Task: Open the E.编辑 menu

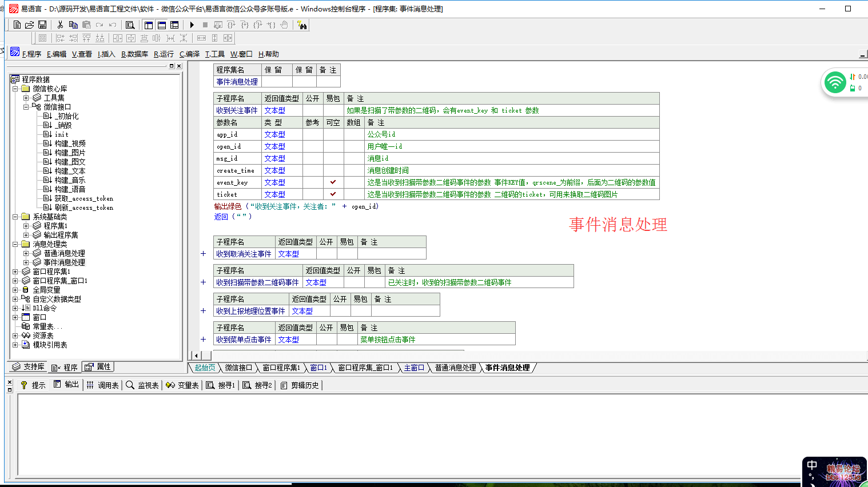Action: pos(57,54)
